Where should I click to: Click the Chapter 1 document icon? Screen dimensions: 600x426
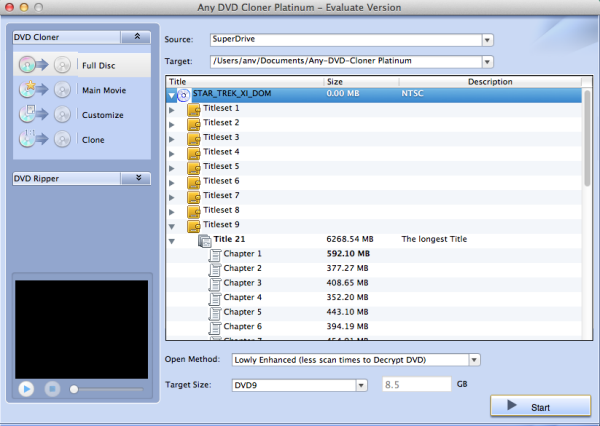[215, 255]
